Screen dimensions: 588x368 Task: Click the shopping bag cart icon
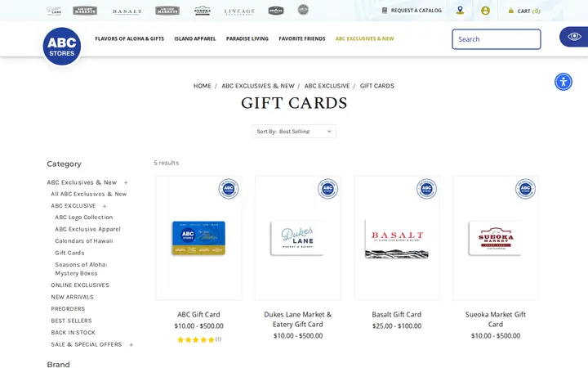(x=510, y=11)
